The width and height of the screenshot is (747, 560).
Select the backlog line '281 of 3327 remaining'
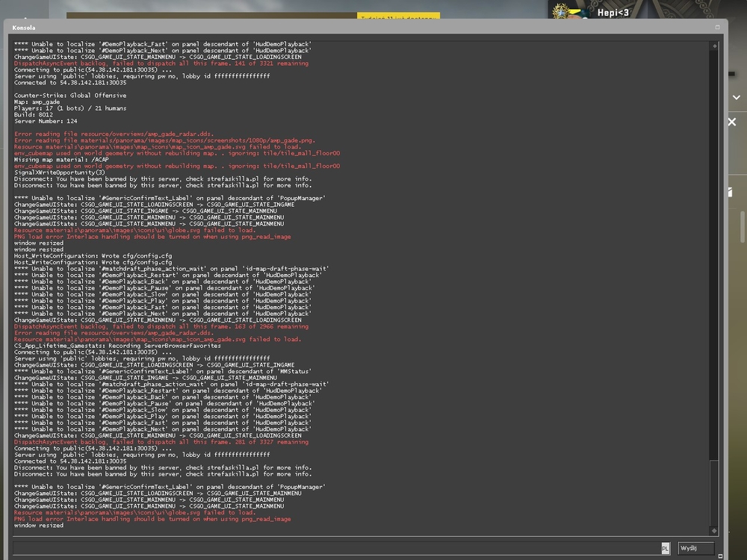tap(161, 442)
